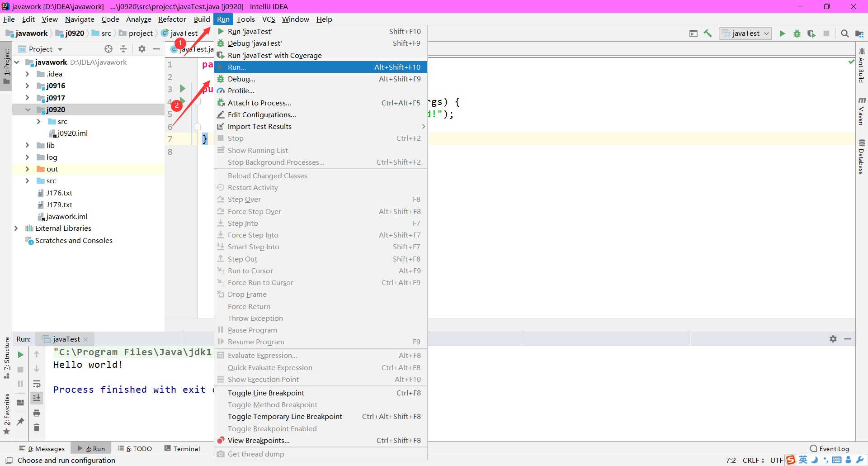Open Search Everywhere magnifier icon
868x466 pixels.
tap(844, 33)
